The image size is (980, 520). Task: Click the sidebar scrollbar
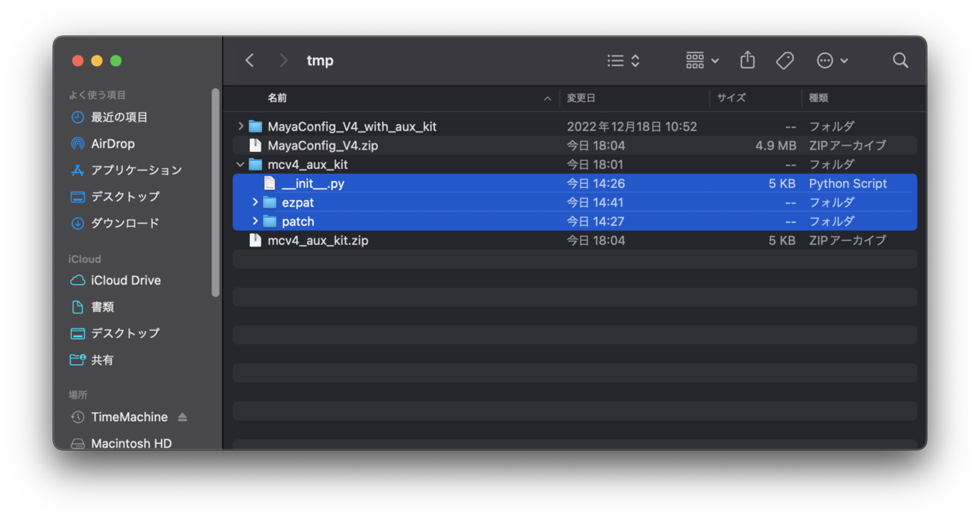coord(216,193)
